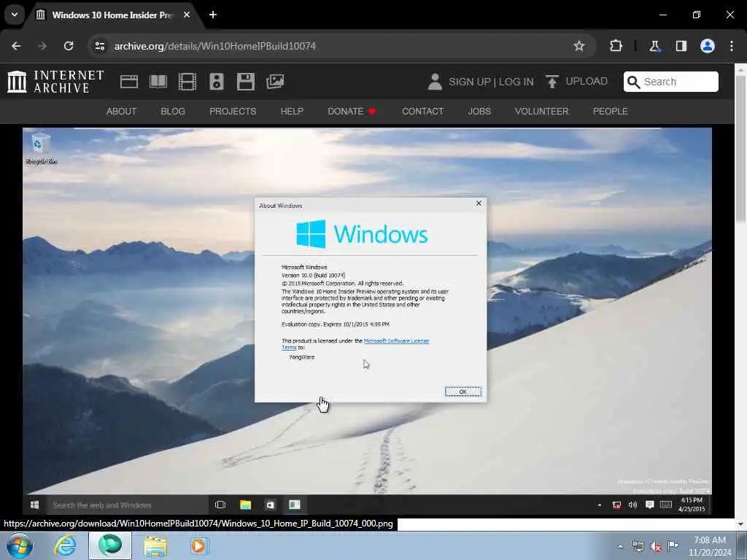
Task: Open a new Chrome tab
Action: (x=213, y=15)
